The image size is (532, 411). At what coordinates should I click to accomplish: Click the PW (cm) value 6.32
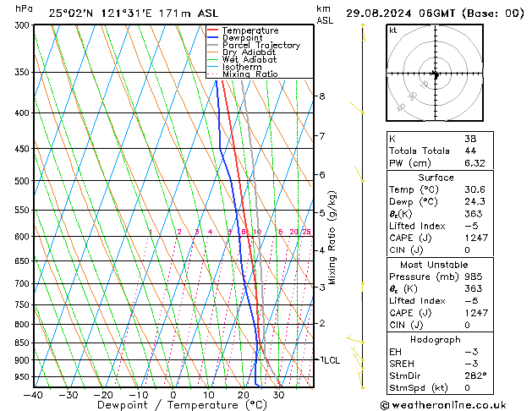(474, 163)
